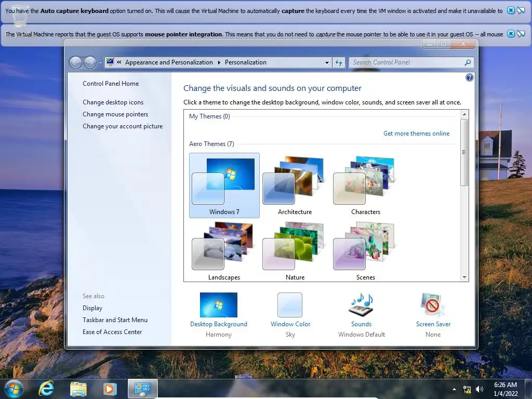Click Appearance and Personalization breadcrumb

click(x=169, y=62)
